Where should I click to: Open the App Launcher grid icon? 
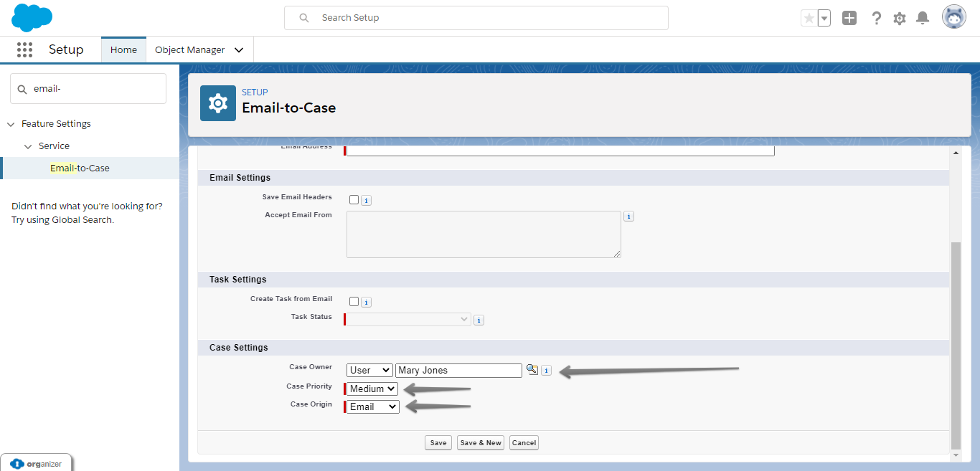(x=24, y=49)
